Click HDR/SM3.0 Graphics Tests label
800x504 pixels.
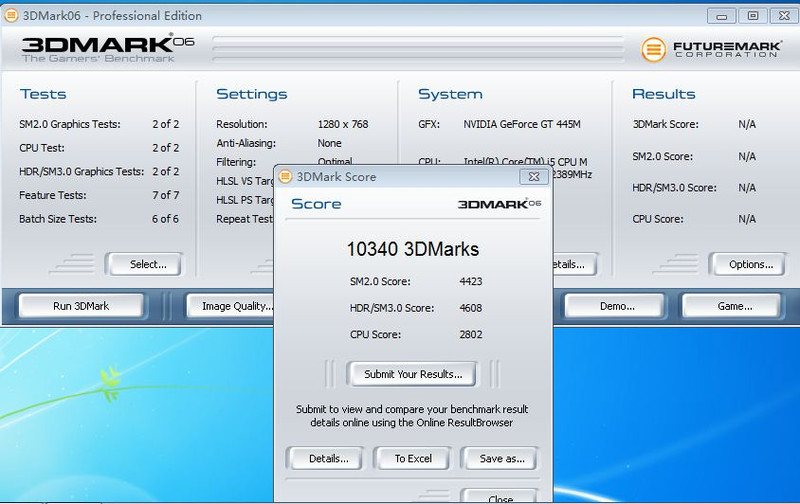point(82,171)
